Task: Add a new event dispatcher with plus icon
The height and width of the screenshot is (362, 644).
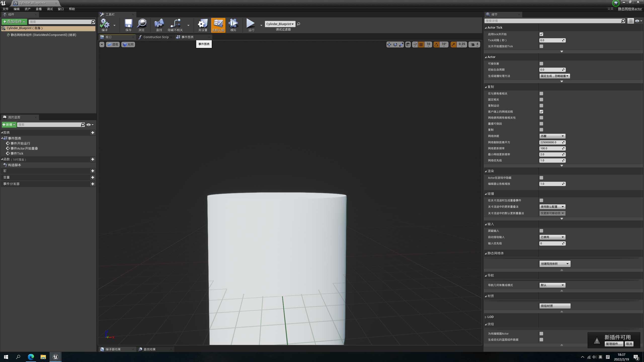Action: [x=93, y=184]
